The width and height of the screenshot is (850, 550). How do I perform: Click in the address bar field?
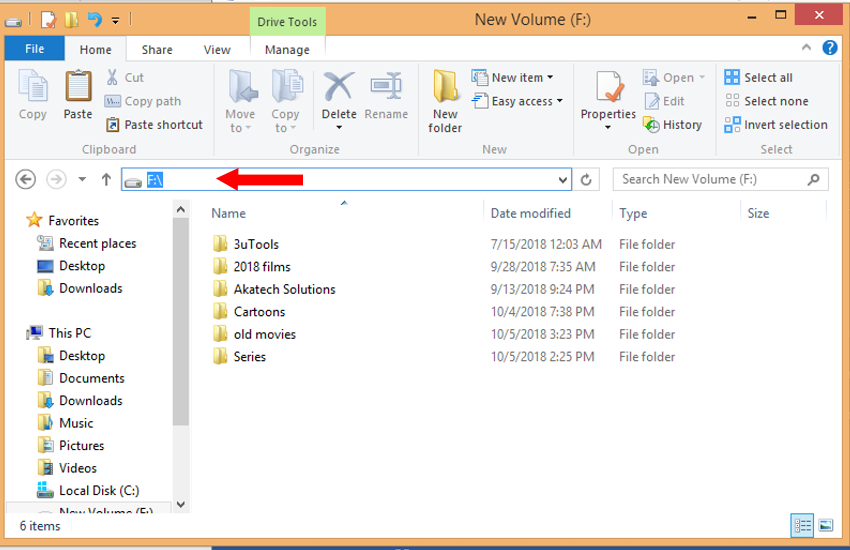tap(346, 179)
